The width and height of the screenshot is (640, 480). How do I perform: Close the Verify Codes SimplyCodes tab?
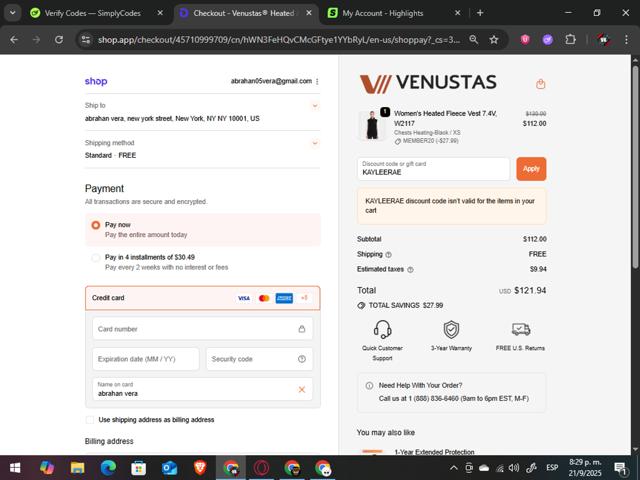tap(160, 13)
